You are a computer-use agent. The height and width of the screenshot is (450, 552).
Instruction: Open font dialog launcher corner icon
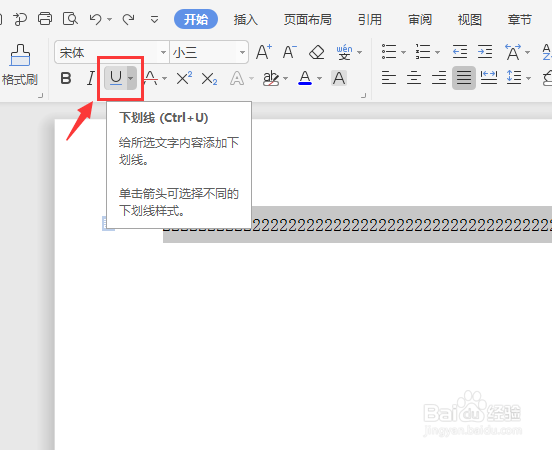[364, 95]
